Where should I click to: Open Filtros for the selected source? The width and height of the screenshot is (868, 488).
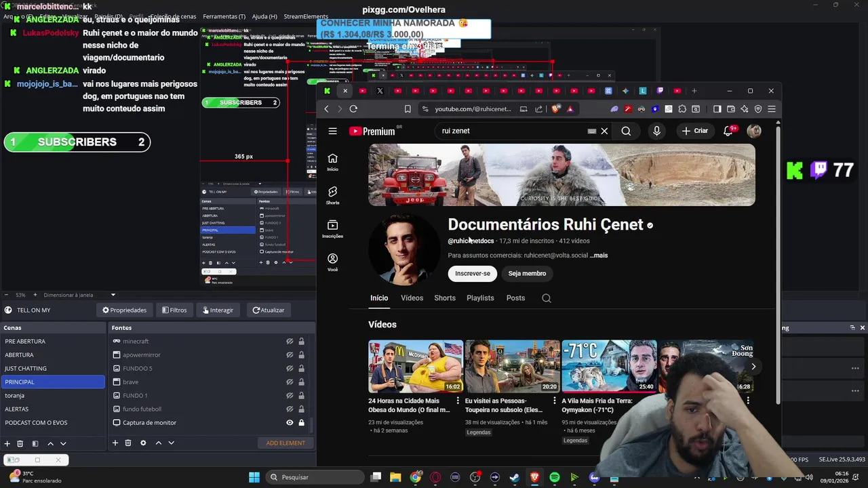pos(174,310)
